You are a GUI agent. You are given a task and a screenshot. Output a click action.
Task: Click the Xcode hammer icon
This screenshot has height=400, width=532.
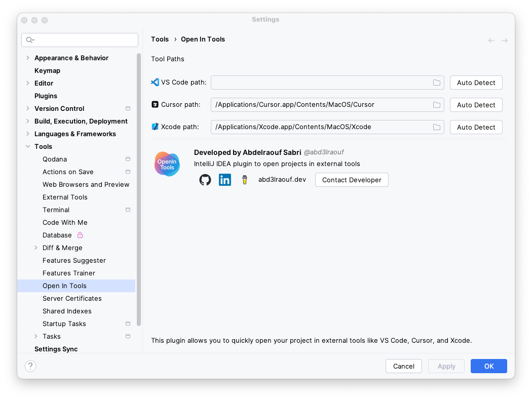[x=154, y=127]
